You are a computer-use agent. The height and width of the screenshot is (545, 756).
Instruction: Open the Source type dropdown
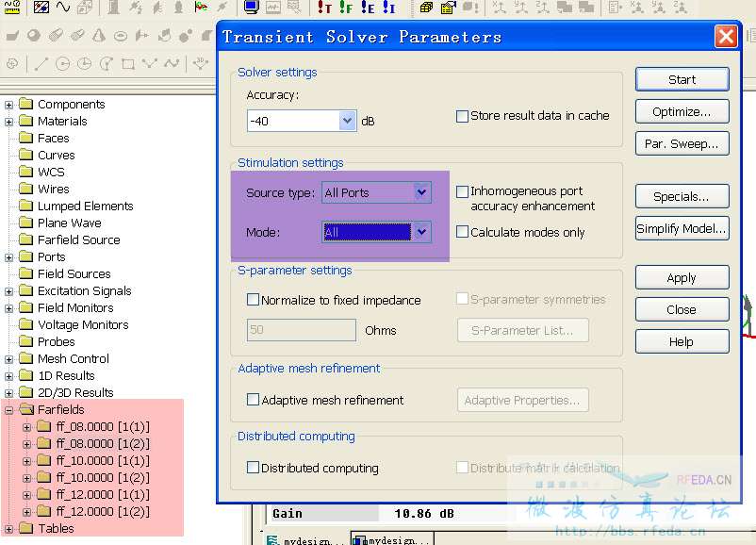point(421,192)
